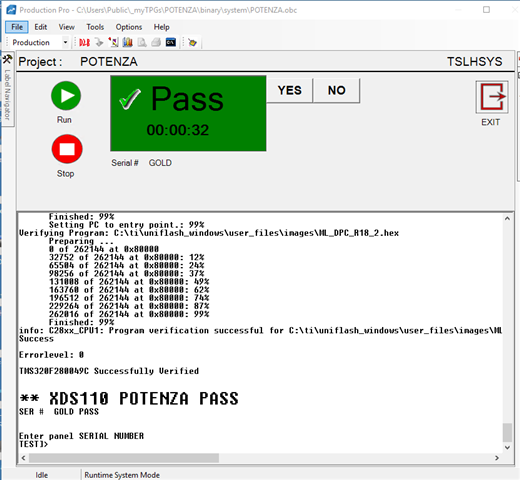Click the printer toolbar icon

[156, 42]
